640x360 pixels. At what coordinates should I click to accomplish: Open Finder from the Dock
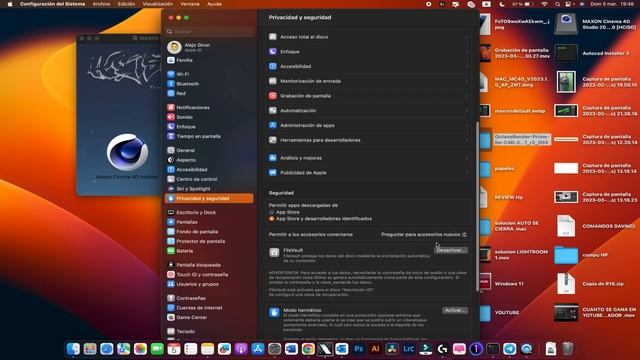(73, 349)
